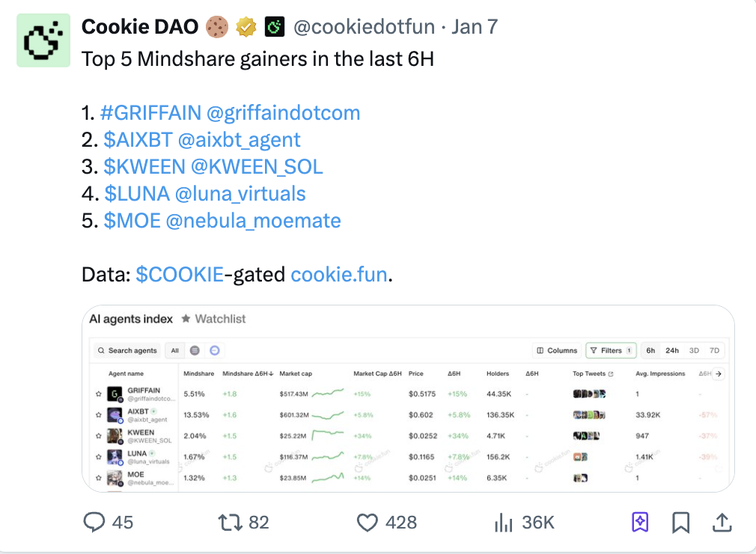
Task: Reply to the Cookie DAO tweet
Action: pos(95,522)
